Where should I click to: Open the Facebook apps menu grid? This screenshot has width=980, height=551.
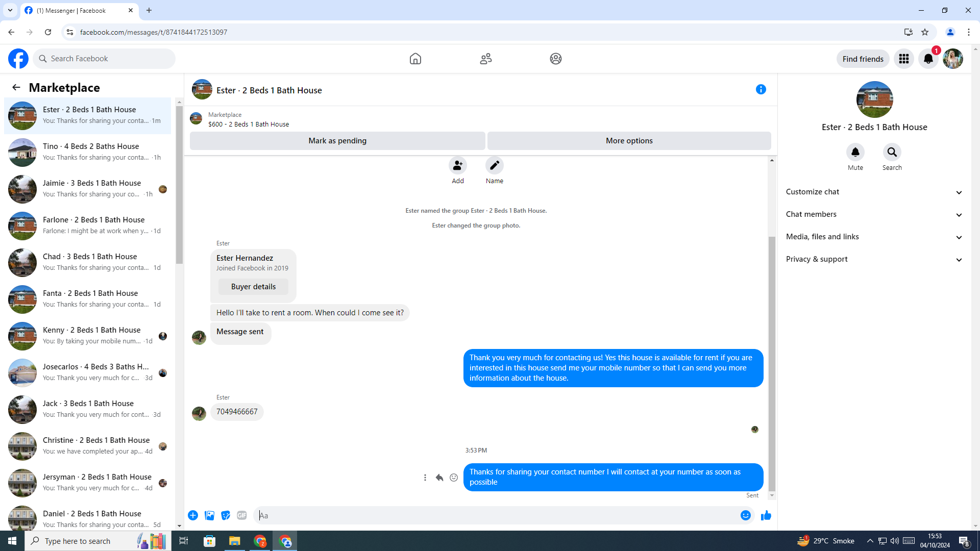904,59
